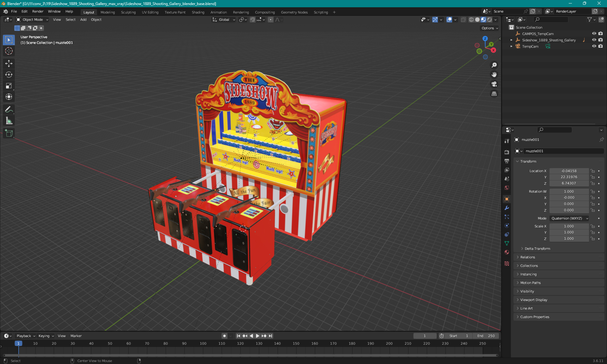Select the Move tool in toolbar
Screen dimensions: 607x364
[9, 63]
